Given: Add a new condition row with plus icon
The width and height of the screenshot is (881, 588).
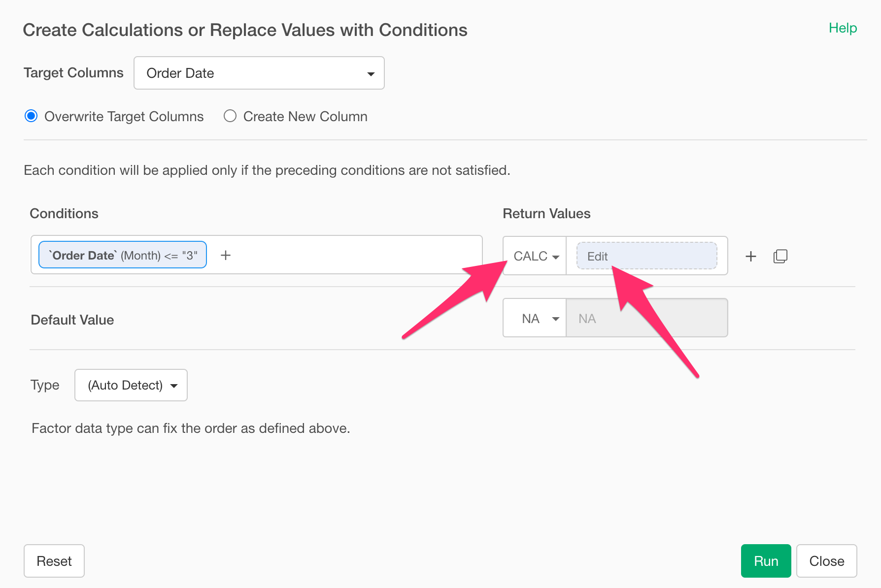Looking at the screenshot, I should pyautogui.click(x=750, y=256).
